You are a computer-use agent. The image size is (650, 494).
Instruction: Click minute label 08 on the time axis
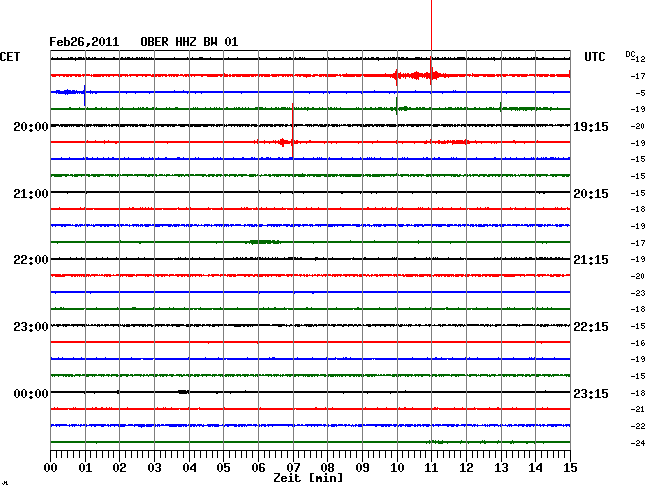(327, 467)
